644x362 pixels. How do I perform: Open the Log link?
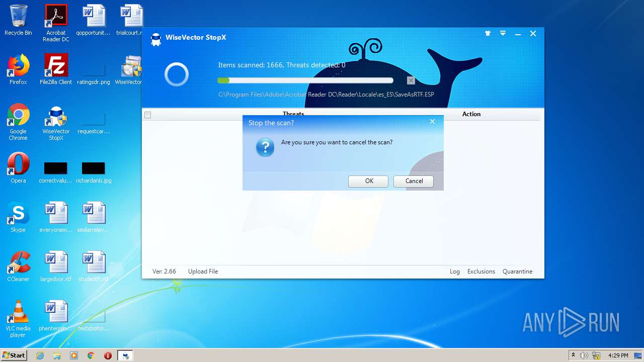tap(455, 271)
